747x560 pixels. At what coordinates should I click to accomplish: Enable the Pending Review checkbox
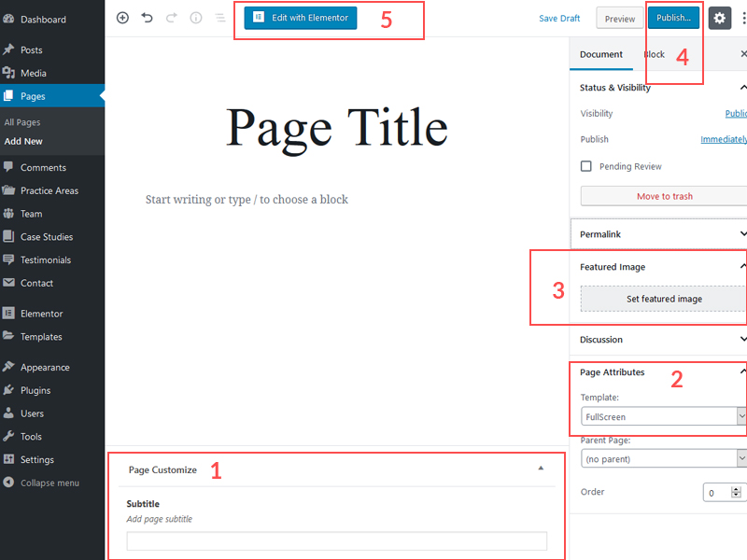[x=586, y=166]
